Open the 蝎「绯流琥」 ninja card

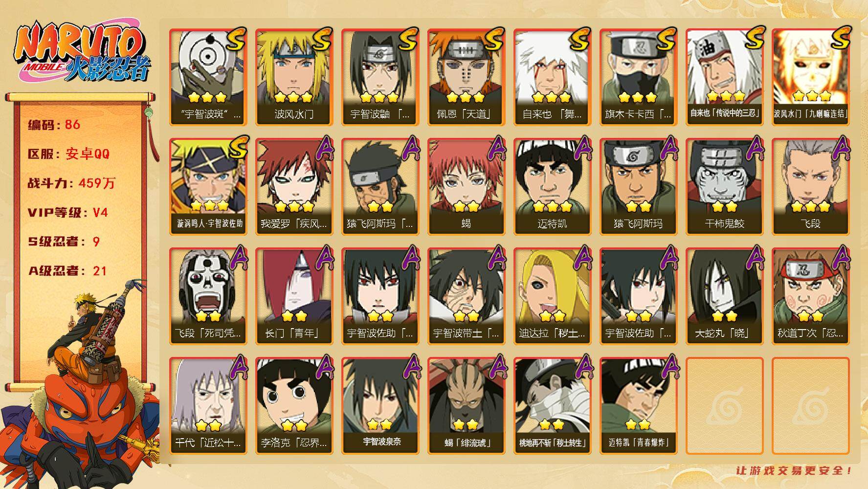467,405
